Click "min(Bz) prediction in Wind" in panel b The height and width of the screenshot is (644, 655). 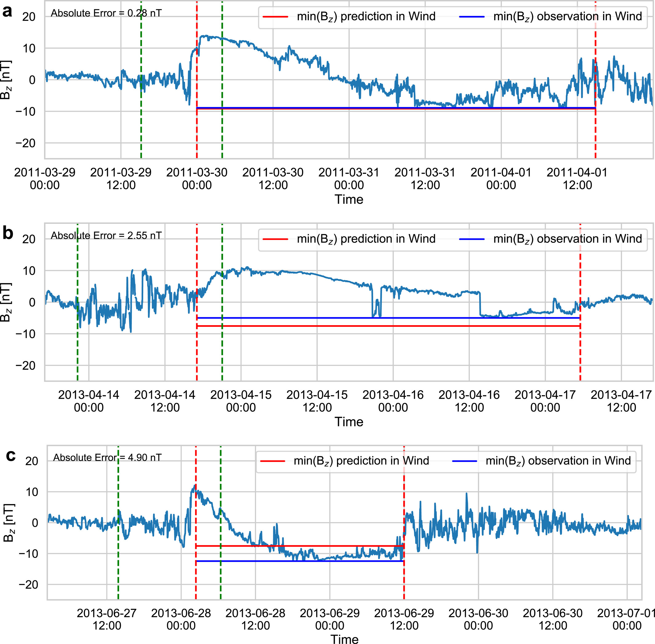366,239
